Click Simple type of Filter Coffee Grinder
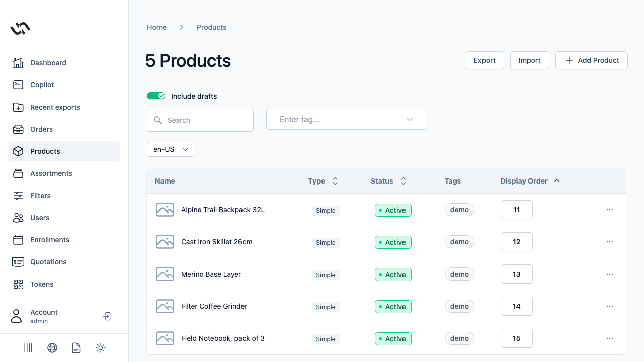The width and height of the screenshot is (644, 362). pos(326,307)
